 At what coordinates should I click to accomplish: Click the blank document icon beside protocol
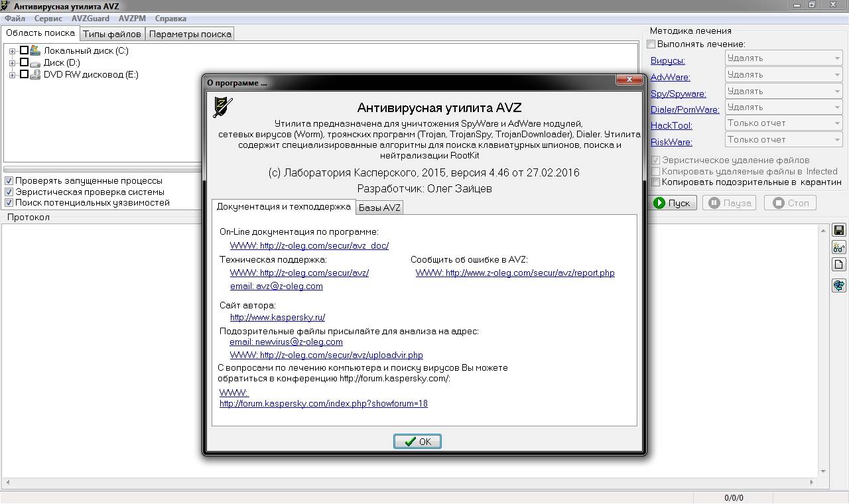click(x=838, y=265)
